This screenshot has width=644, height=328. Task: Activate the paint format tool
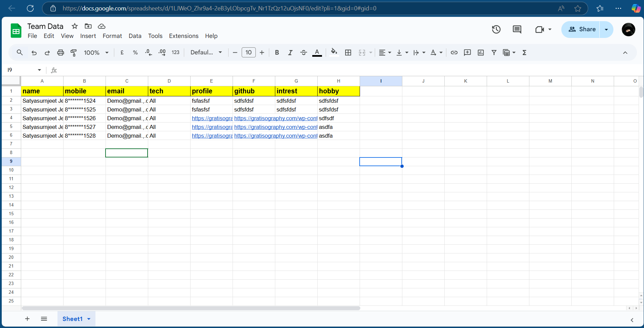pos(74,52)
